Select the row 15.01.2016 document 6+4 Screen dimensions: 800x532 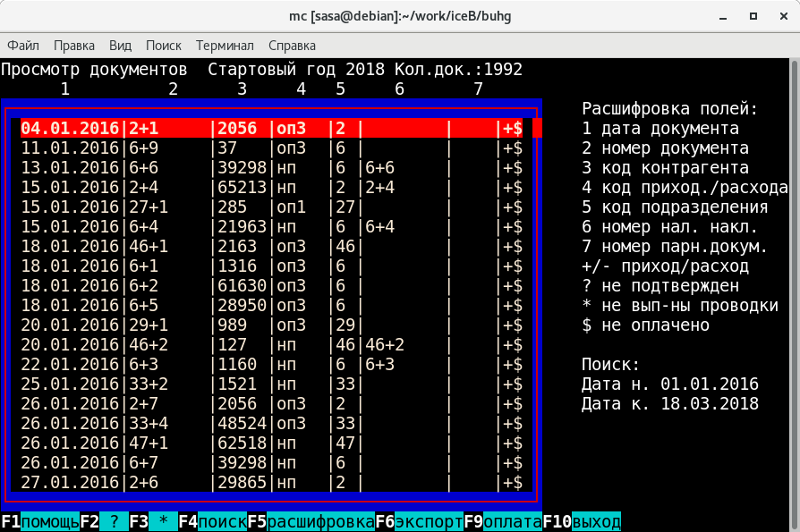tap(271, 226)
